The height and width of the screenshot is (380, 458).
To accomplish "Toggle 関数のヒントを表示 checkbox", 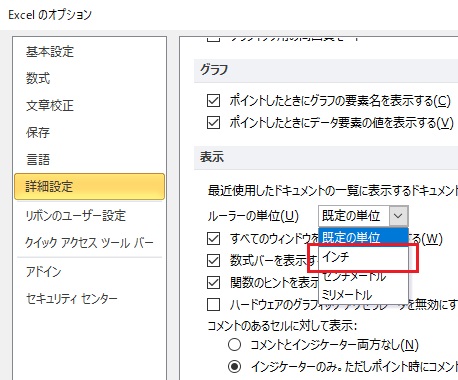I will coord(213,282).
